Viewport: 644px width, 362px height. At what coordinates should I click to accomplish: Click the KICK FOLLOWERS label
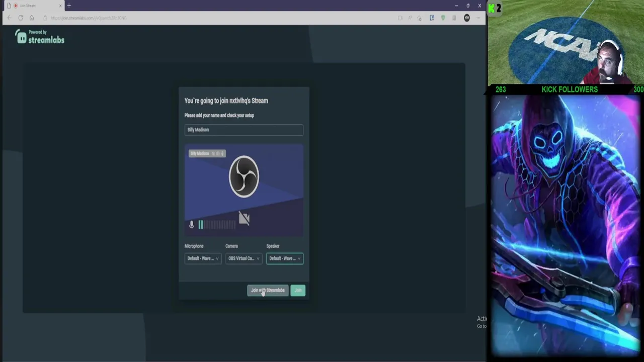coord(570,89)
